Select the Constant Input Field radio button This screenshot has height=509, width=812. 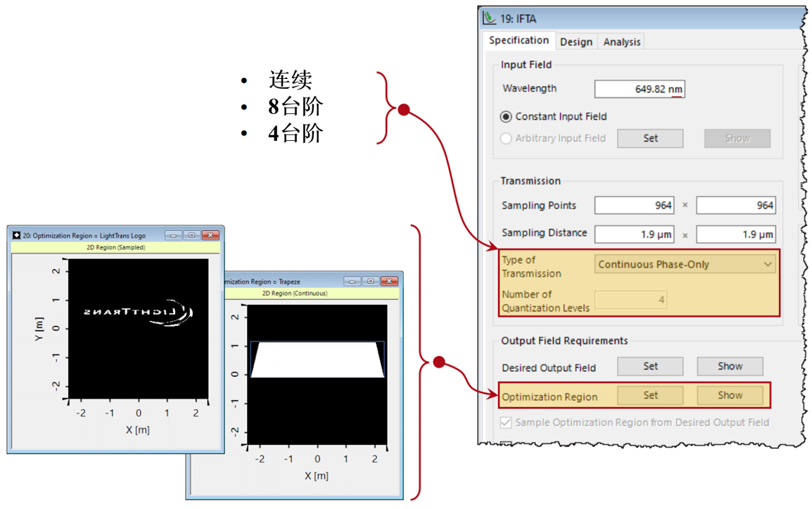506,117
